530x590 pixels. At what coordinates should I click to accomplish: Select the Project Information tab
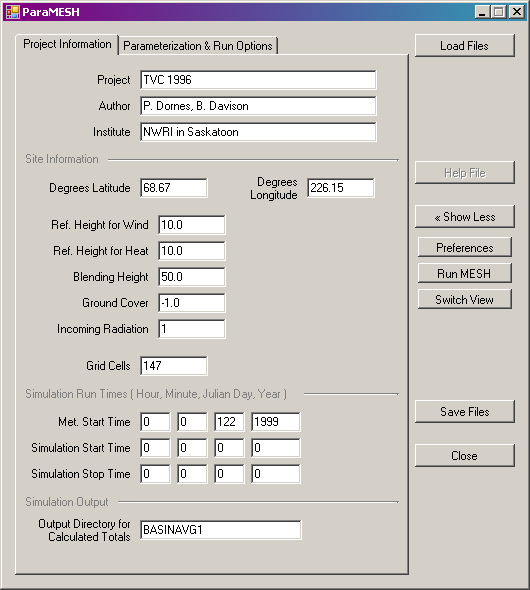click(67, 44)
